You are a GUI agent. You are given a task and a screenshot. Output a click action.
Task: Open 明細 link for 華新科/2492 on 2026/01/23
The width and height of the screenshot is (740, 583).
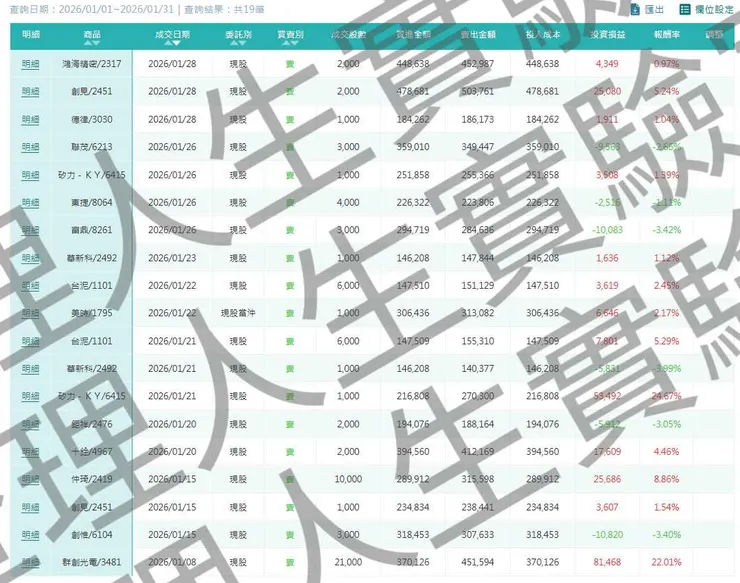coord(30,258)
